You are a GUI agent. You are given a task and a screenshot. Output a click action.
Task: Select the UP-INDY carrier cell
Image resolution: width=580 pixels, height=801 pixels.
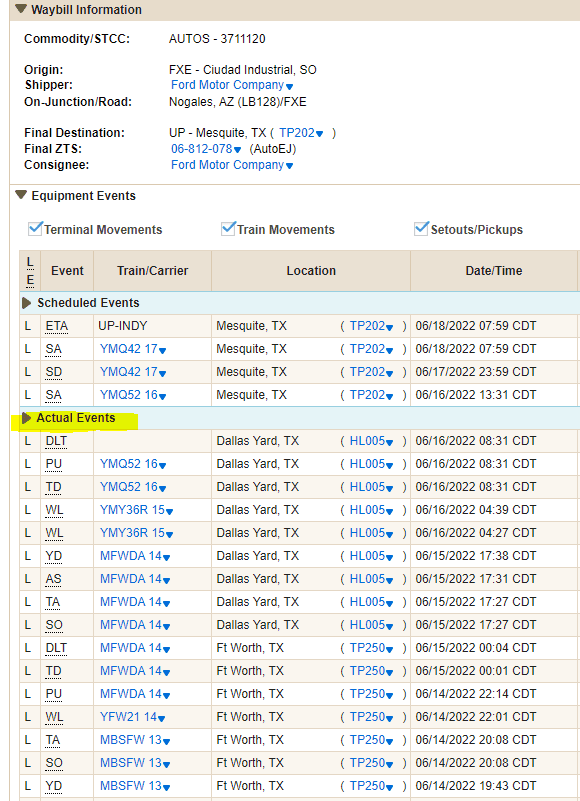(123, 326)
